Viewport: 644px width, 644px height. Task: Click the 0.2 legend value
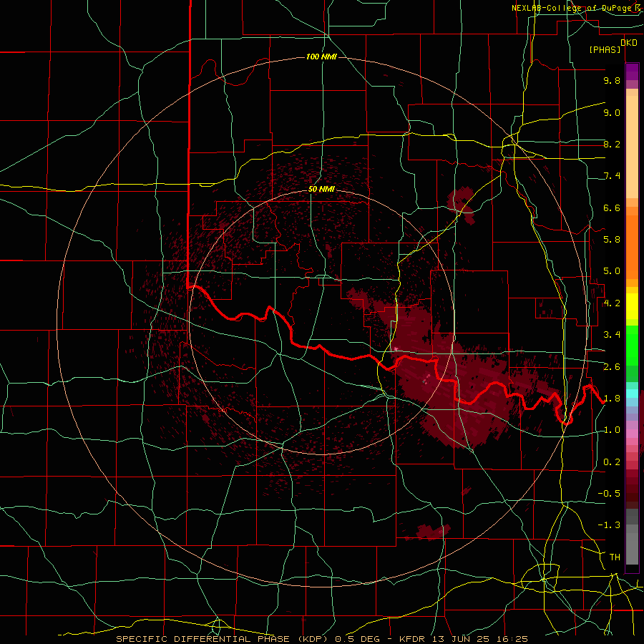click(x=612, y=462)
